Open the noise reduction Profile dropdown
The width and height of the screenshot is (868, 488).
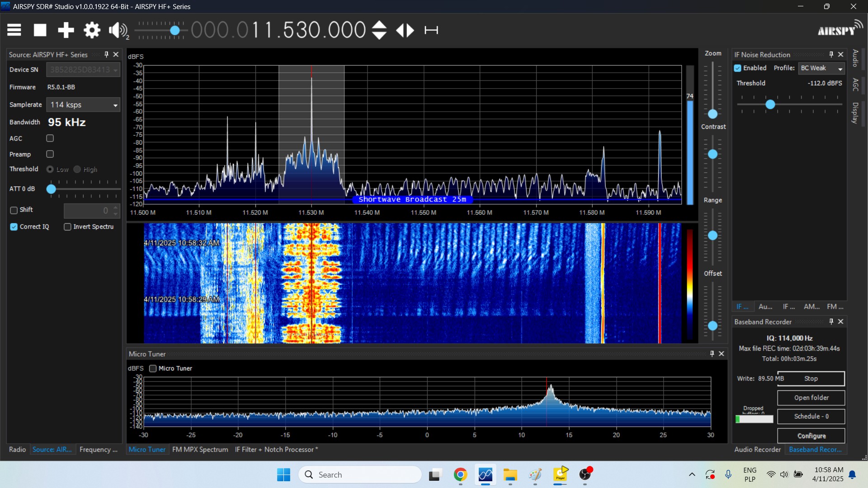[x=821, y=68]
